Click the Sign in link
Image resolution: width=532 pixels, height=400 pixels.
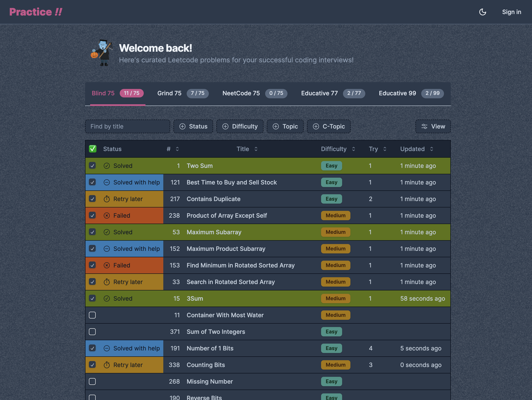pyautogui.click(x=511, y=12)
